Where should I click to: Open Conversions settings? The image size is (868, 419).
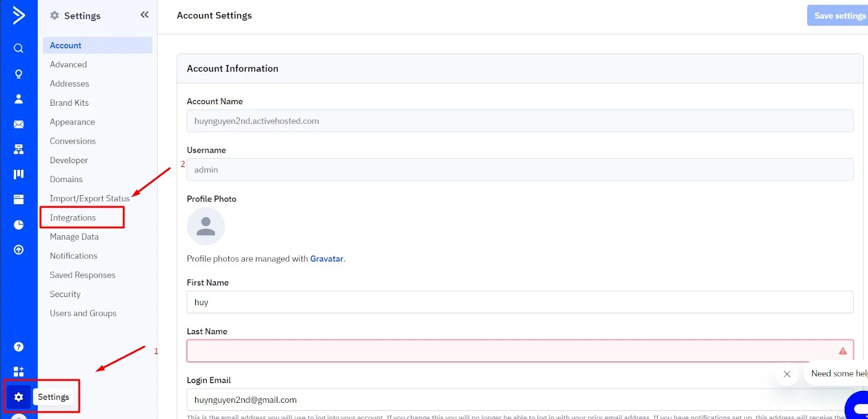click(73, 141)
